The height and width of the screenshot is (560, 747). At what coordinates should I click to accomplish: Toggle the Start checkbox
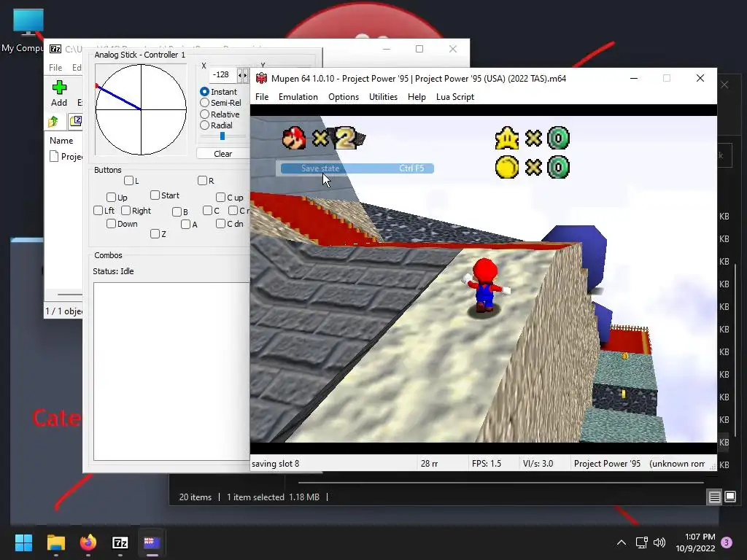[155, 195]
